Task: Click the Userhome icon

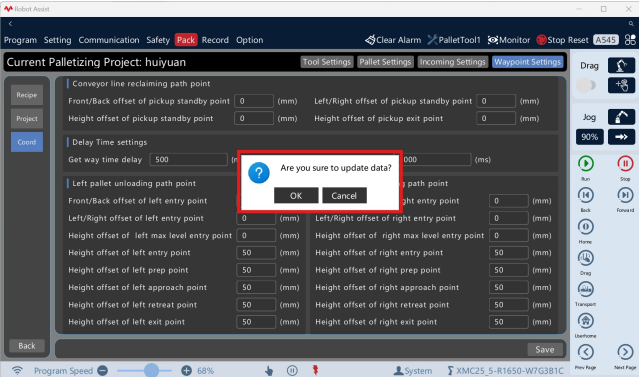Action: click(x=586, y=321)
